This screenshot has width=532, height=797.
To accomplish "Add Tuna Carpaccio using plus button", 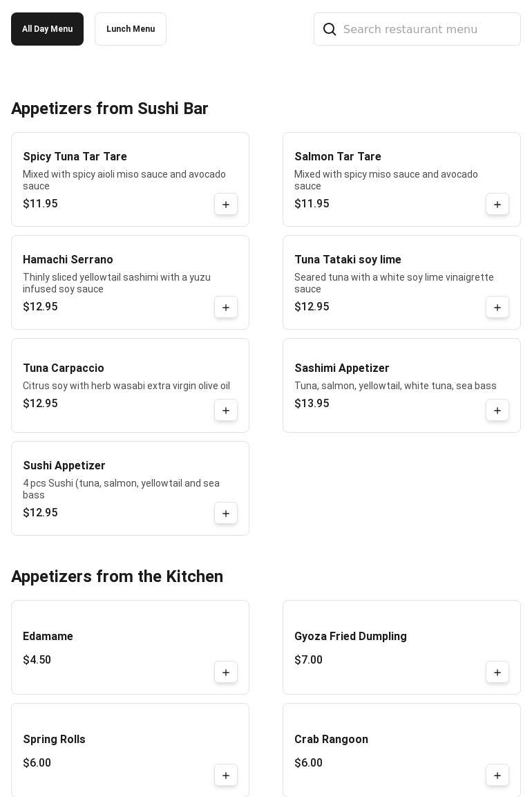I will [226, 410].
